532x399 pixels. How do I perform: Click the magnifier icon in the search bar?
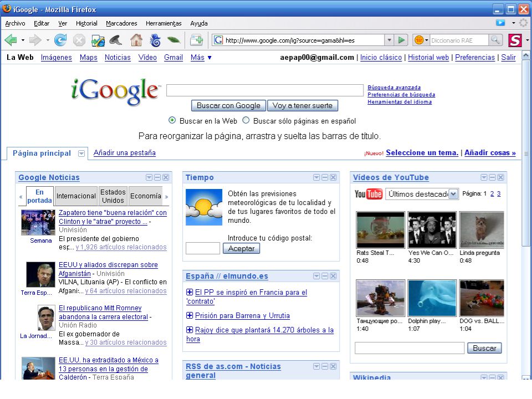pyautogui.click(x=495, y=40)
